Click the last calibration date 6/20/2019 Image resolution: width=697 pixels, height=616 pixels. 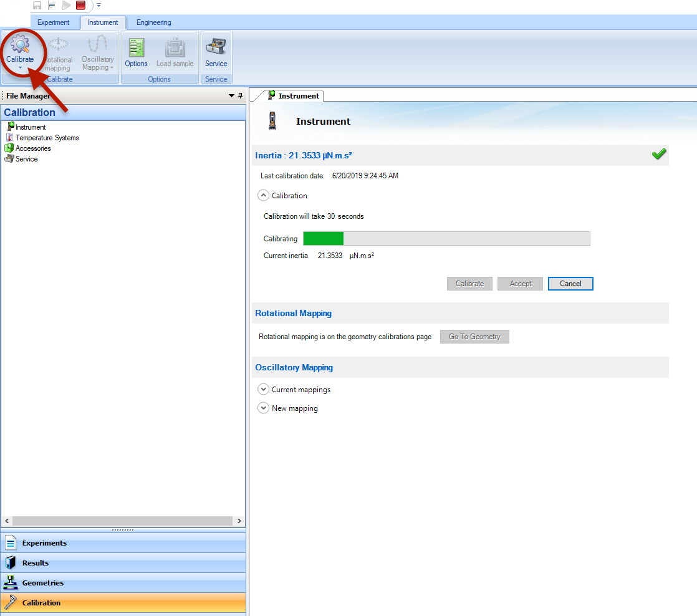[365, 176]
